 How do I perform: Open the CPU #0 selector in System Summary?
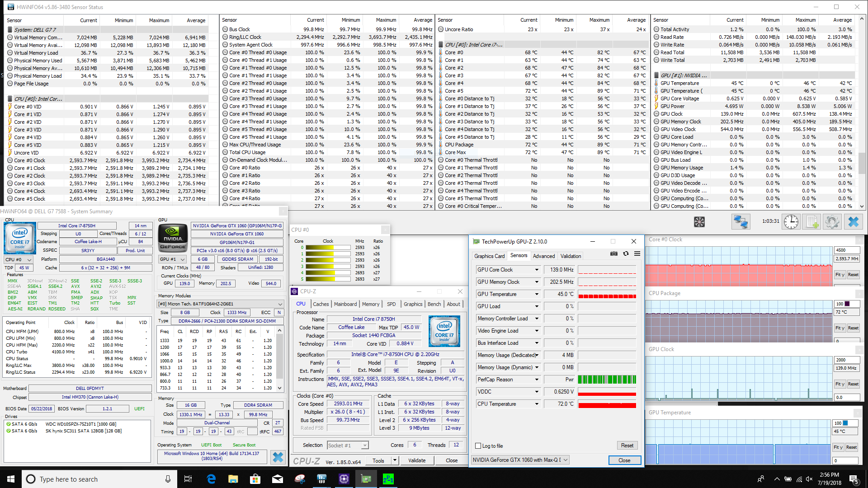tap(19, 259)
